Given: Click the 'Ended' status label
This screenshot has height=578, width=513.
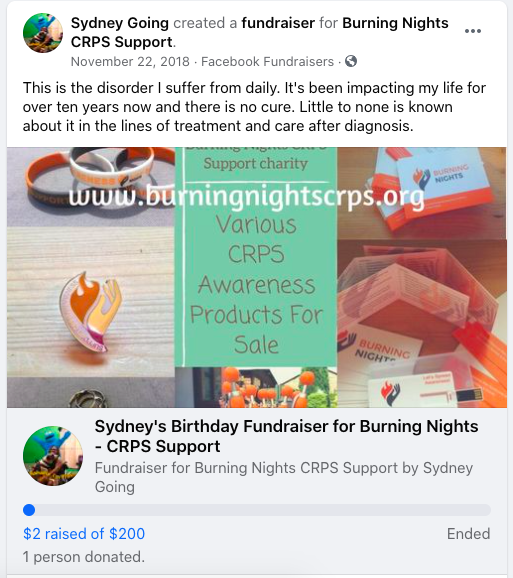Looking at the screenshot, I should tap(468, 534).
